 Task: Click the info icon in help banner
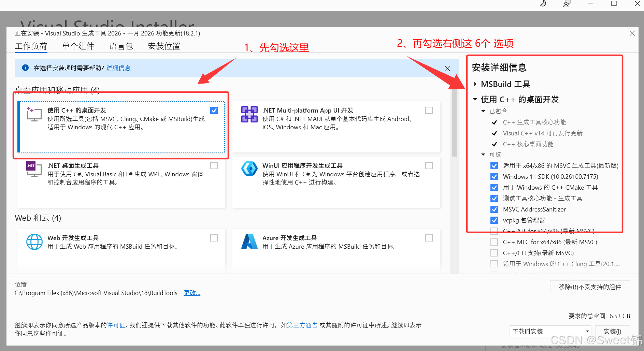click(25, 68)
